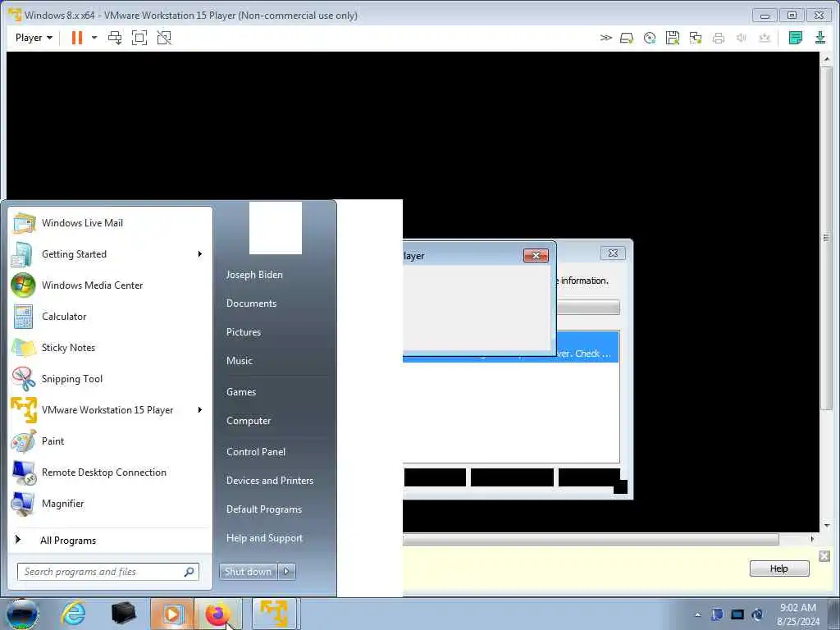The image size is (840, 630).
Task: Click the network adapter device icon
Action: tap(696, 38)
